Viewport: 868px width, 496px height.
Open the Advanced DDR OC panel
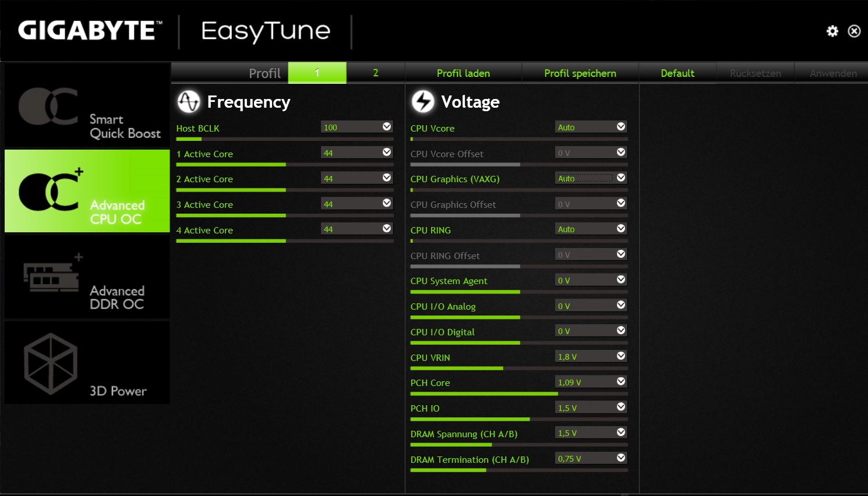tap(87, 277)
